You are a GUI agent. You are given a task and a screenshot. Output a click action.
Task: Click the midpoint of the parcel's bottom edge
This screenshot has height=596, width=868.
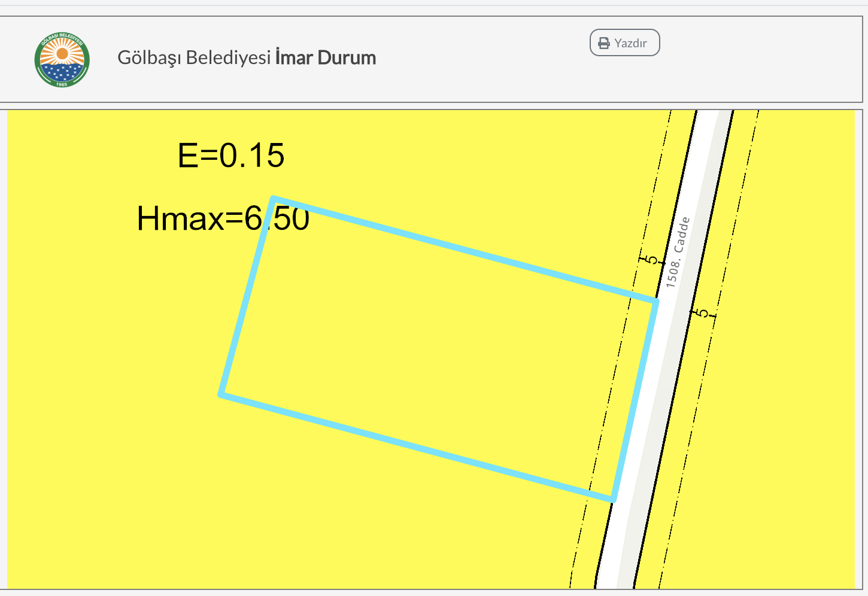(417, 446)
